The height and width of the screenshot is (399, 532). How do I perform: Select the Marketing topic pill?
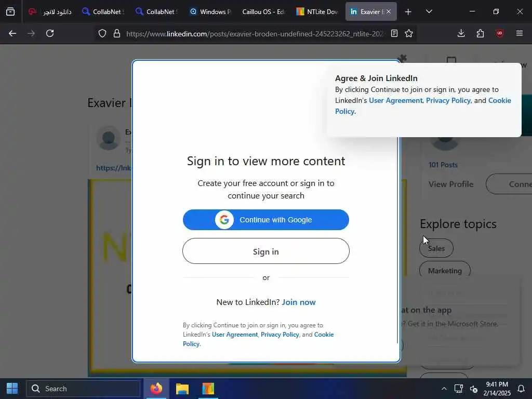(x=445, y=270)
